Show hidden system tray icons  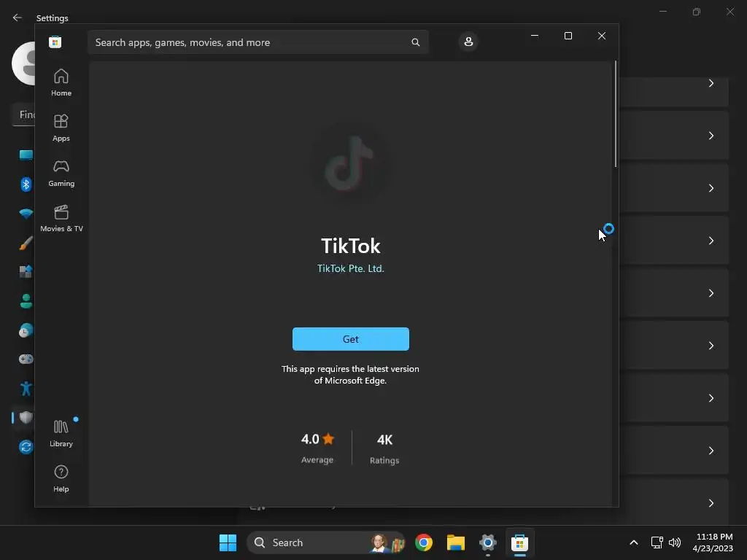[x=634, y=542]
